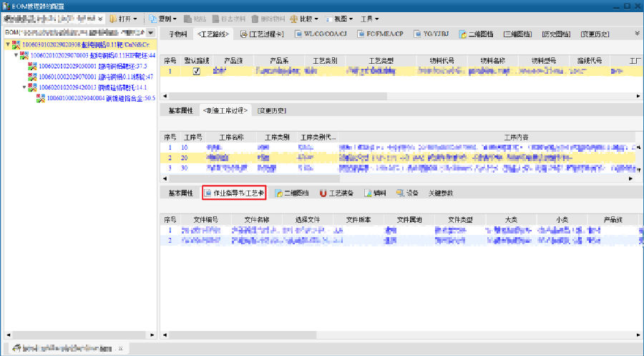
Task: Click the 辅料 tab icon
Action: click(x=368, y=193)
